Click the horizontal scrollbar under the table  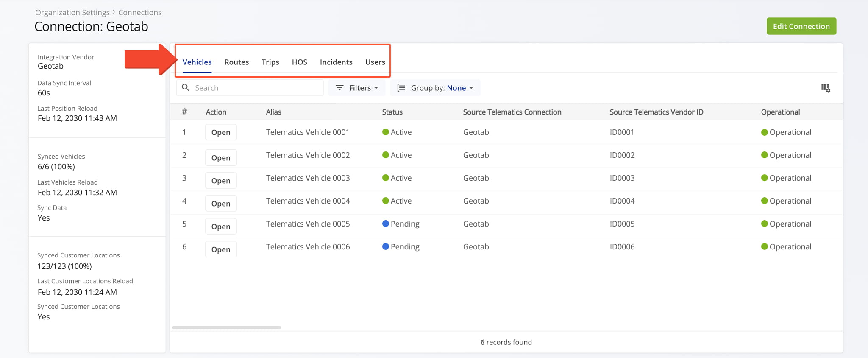(227, 327)
